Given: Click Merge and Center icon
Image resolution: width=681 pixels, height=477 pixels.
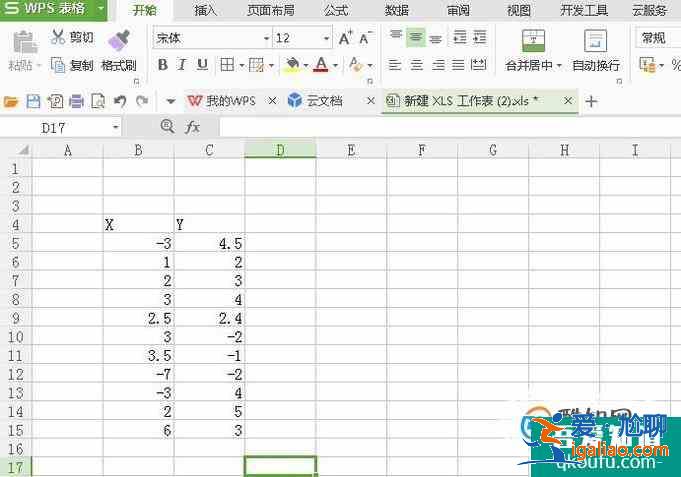Looking at the screenshot, I should (x=533, y=41).
